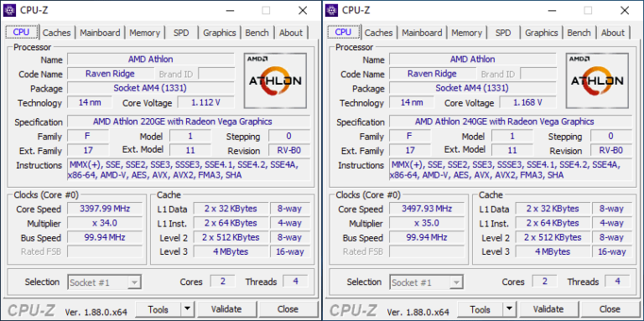Expand Tools dropdown arrow in right window

pos(510,308)
